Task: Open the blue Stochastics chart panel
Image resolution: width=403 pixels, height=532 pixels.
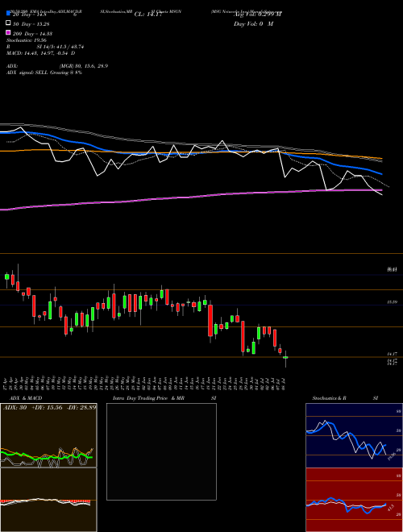Action: pos(354,435)
